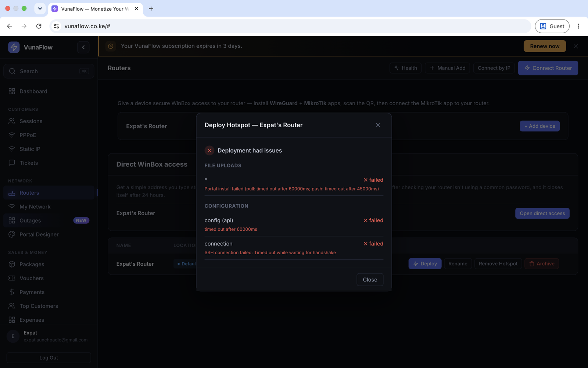Click the Payments dollar icon
The width and height of the screenshot is (588, 368).
pos(12,292)
